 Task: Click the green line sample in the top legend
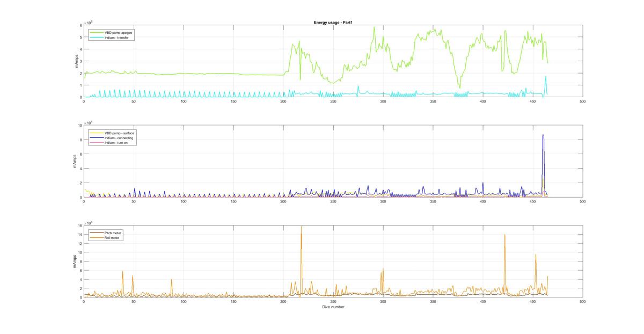[97, 33]
